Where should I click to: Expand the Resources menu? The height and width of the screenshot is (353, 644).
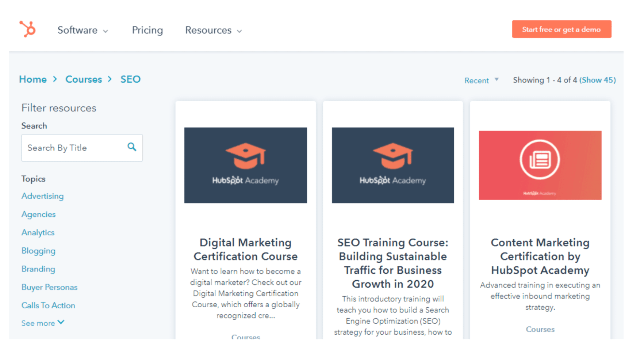click(214, 30)
